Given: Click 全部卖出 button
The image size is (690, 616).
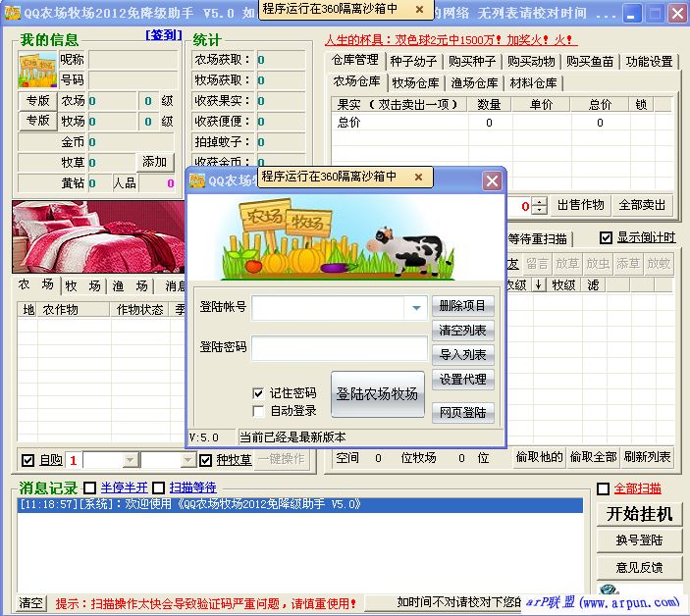Looking at the screenshot, I should click(x=642, y=205).
